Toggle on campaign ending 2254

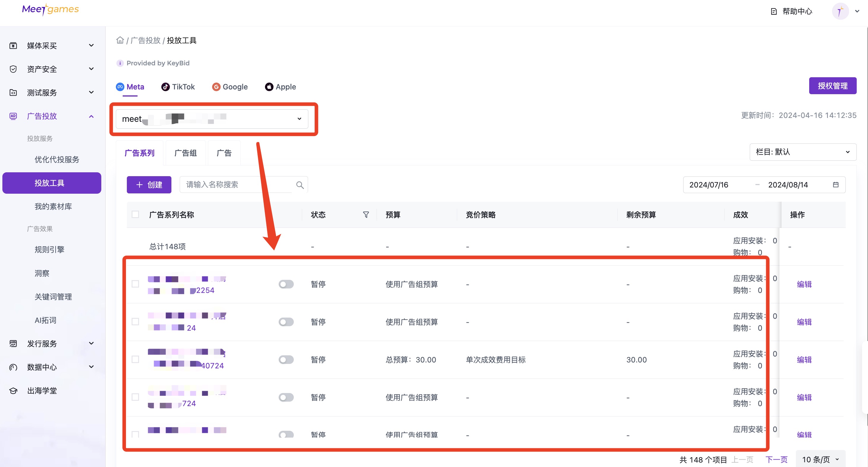tap(286, 284)
